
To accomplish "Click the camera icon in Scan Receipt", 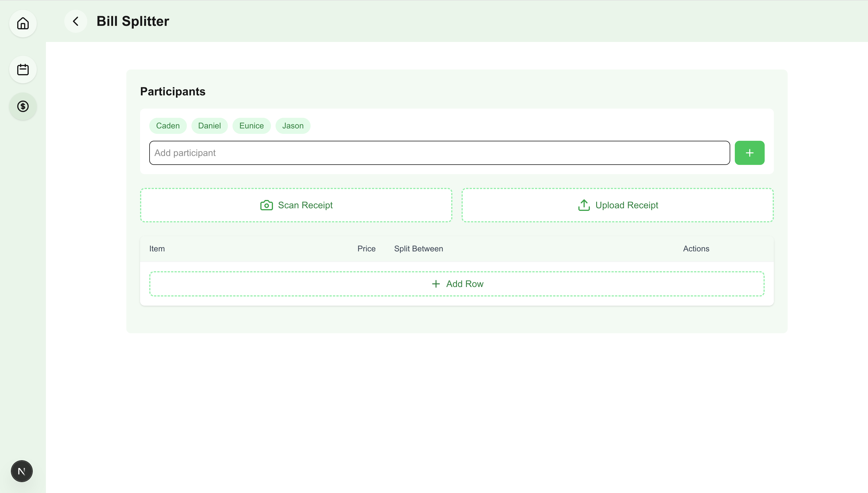I will coord(266,205).
